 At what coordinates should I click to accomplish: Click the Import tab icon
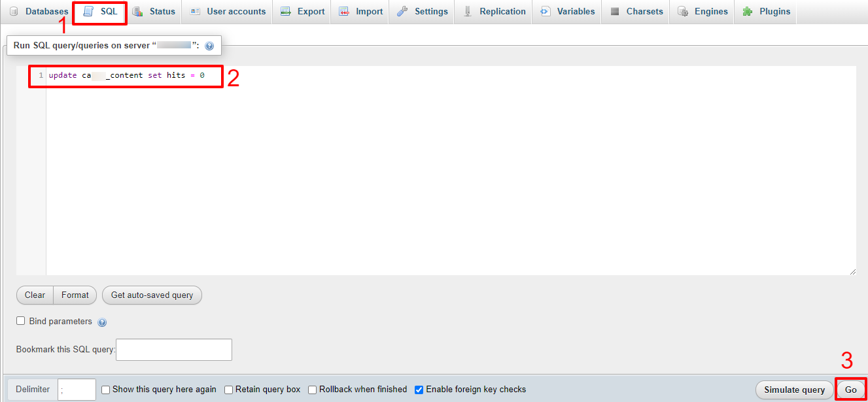click(344, 12)
